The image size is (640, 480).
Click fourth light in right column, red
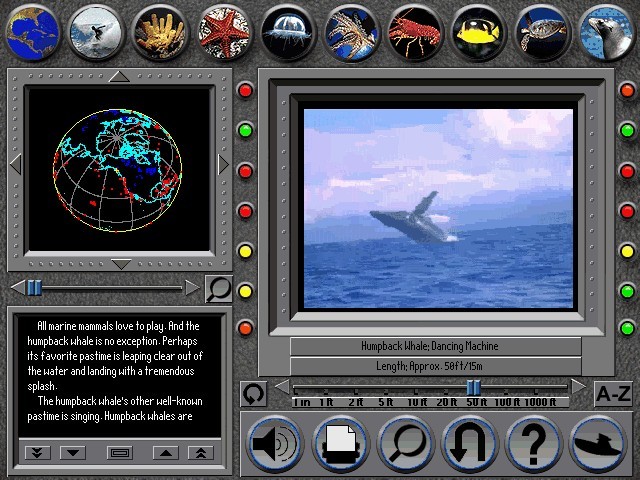627,211
